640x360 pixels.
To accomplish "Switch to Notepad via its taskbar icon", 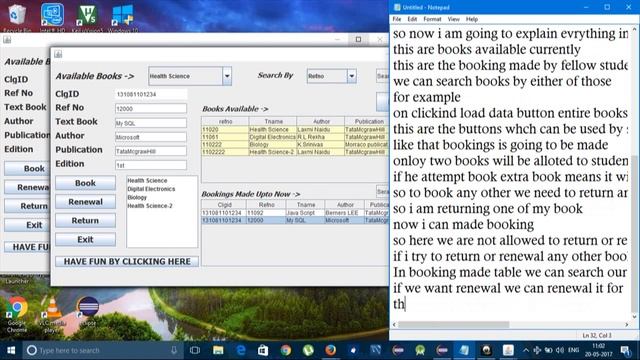I will pos(464,350).
